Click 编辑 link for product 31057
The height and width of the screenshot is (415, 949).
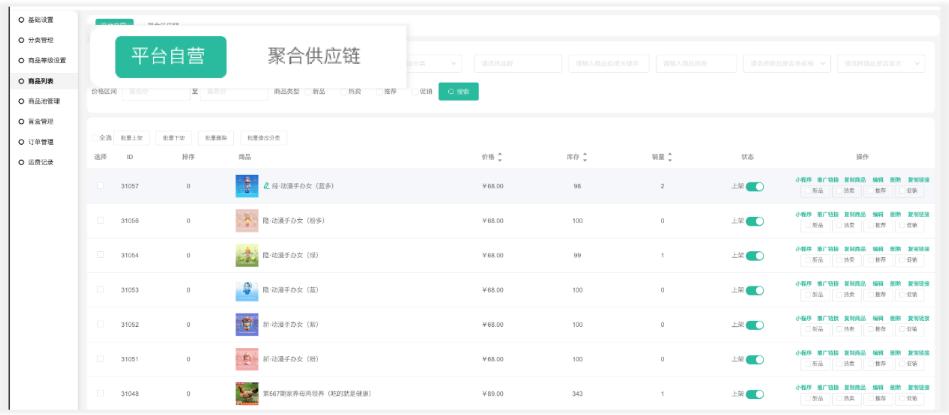tap(878, 180)
